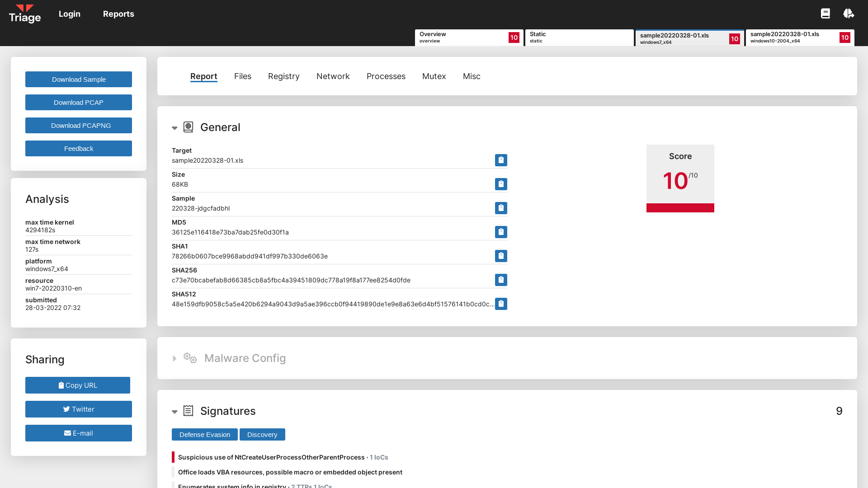The width and height of the screenshot is (868, 488).
Task: Select the Overview task tab
Action: (x=469, y=38)
